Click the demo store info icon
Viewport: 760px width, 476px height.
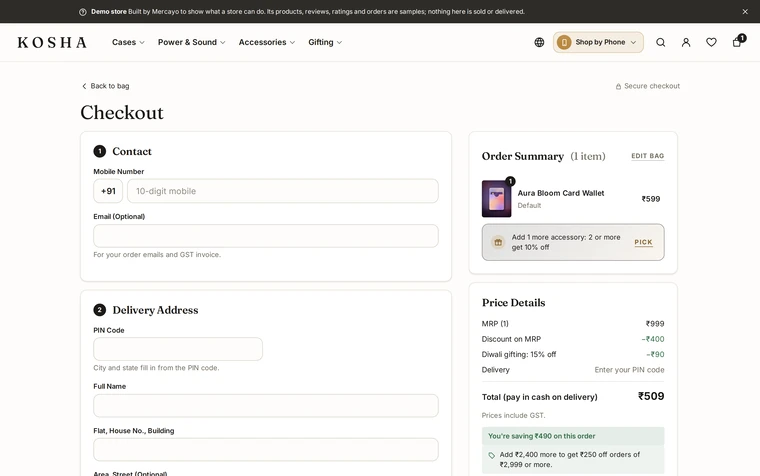[x=83, y=12]
